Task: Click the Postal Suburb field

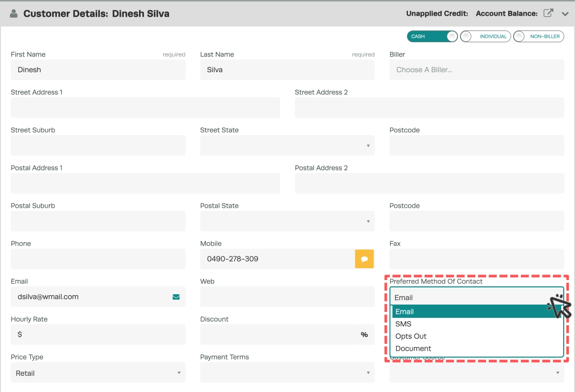Action: tap(98, 221)
